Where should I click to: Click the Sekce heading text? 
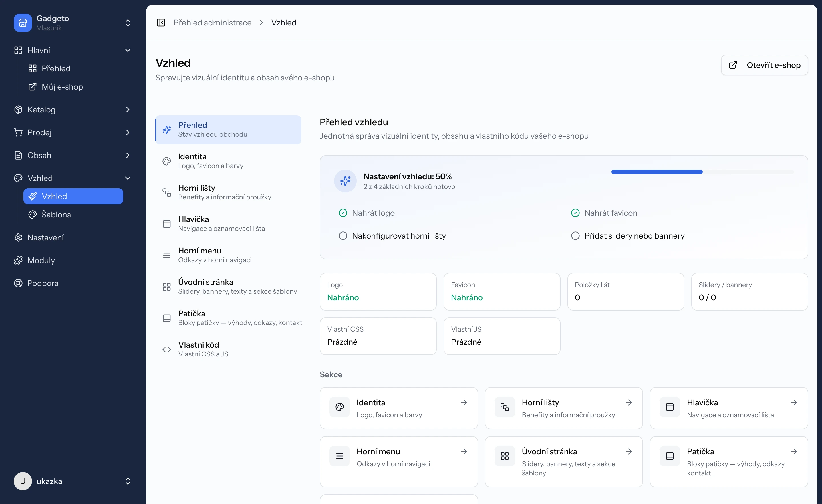[331, 375]
